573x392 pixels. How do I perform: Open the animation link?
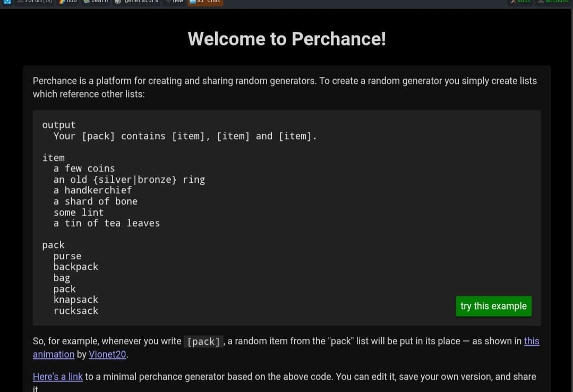tap(54, 354)
